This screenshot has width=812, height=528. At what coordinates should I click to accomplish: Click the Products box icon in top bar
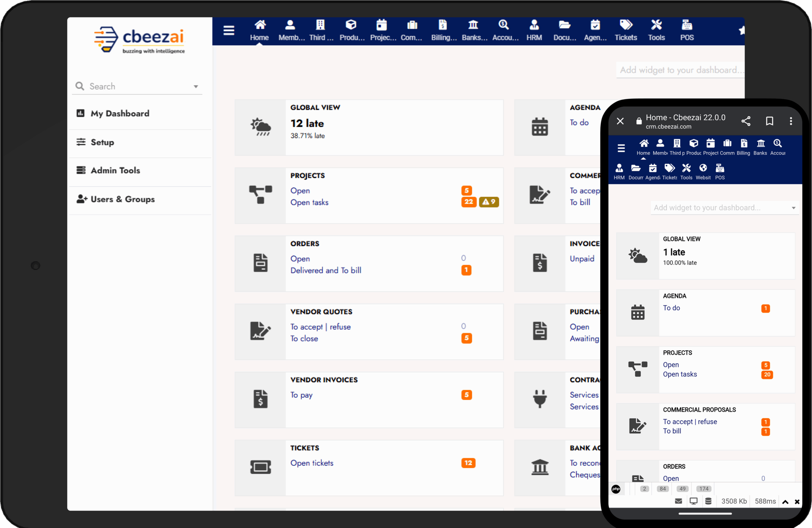click(351, 25)
